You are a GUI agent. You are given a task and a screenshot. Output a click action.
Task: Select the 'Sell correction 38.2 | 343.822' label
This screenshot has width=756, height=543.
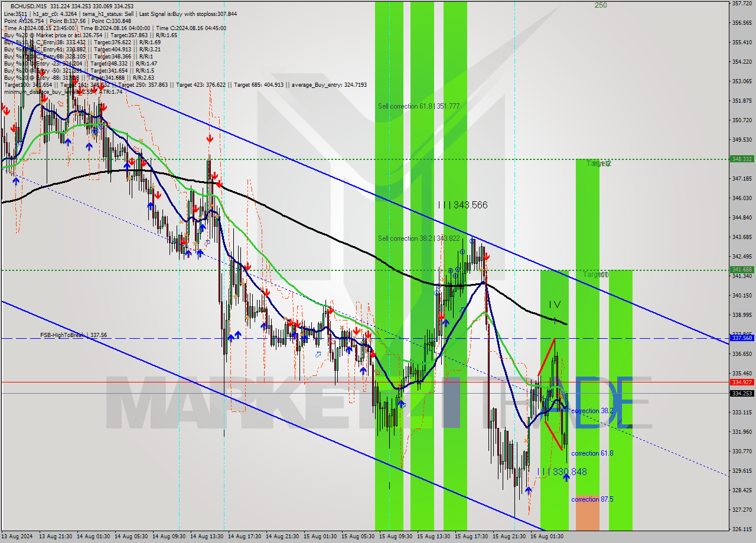[419, 238]
